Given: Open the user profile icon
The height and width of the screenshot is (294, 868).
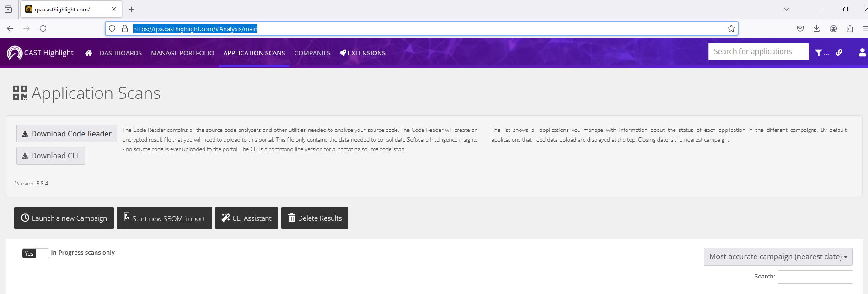Looking at the screenshot, I should pos(863,53).
